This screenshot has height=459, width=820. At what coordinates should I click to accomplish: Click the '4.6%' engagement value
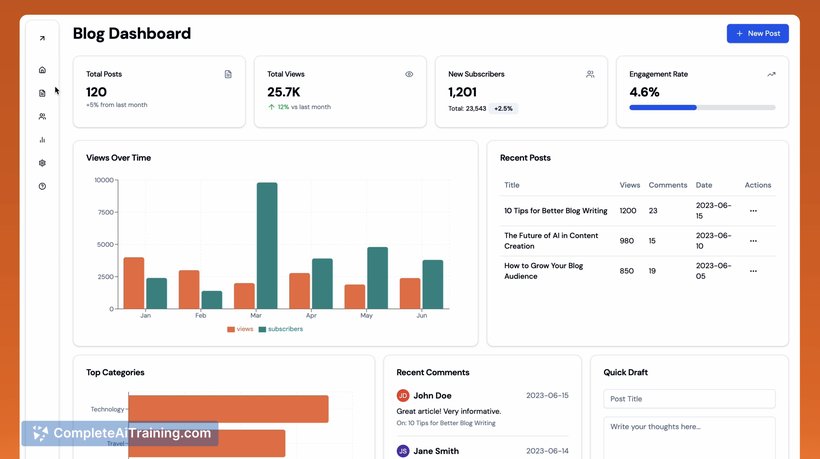point(644,92)
